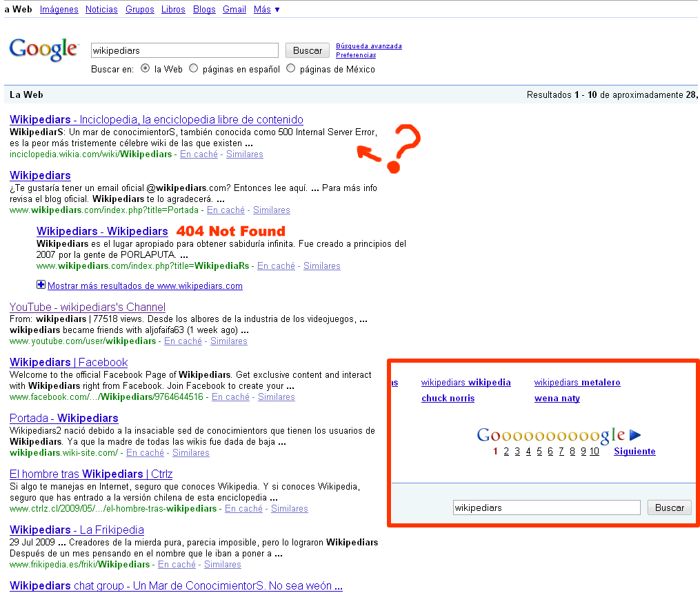Select the 'la Web' radio button
This screenshot has width=700, height=593.
point(145,69)
